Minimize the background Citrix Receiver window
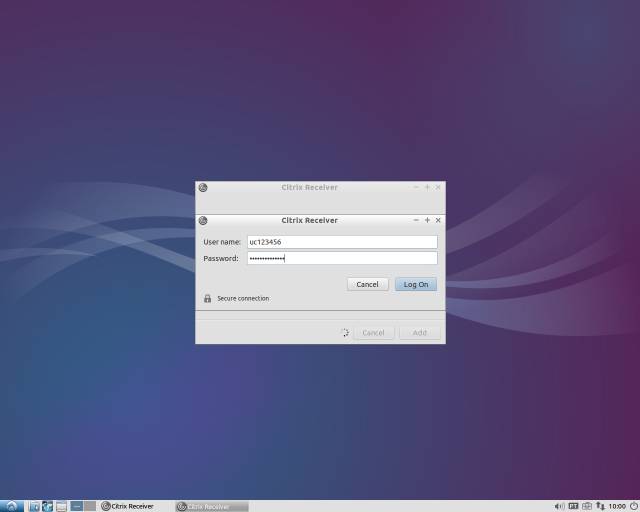Screen dimensions: 640x512 tap(416, 187)
